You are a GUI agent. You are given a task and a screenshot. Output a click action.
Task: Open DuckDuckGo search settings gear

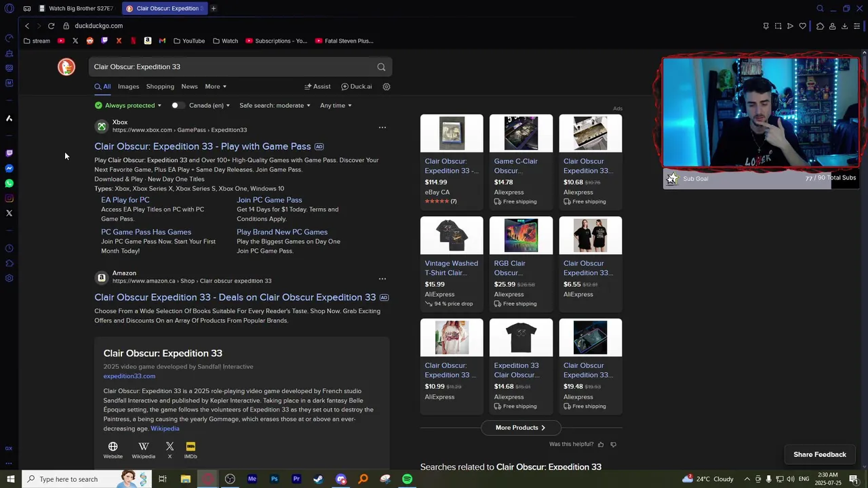[387, 87]
